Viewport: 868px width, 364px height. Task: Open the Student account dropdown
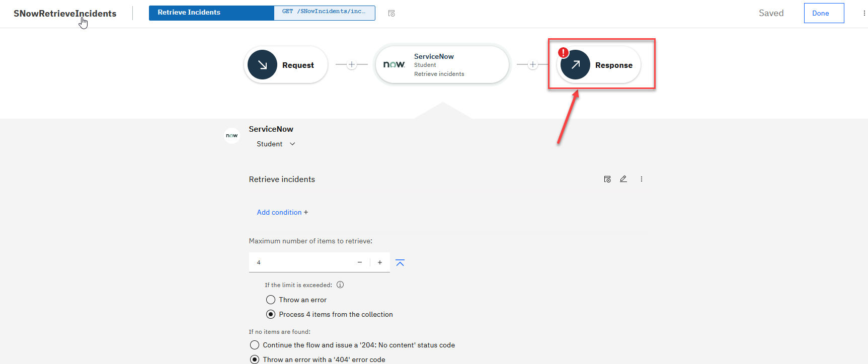pyautogui.click(x=276, y=144)
